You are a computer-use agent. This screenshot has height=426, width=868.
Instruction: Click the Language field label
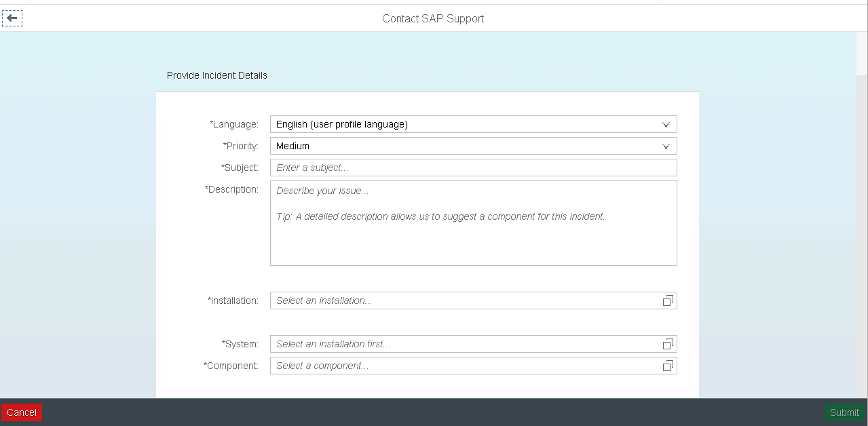click(x=234, y=125)
